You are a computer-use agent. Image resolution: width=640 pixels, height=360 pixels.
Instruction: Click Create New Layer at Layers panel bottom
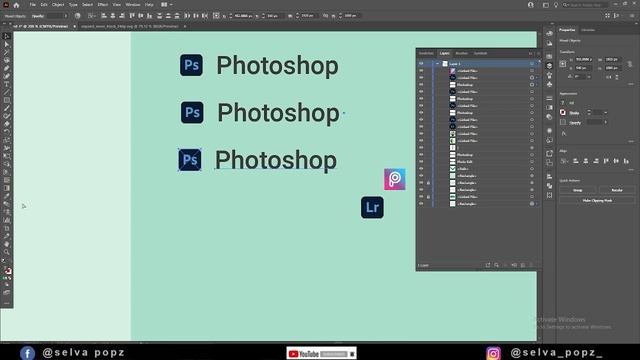(523, 265)
